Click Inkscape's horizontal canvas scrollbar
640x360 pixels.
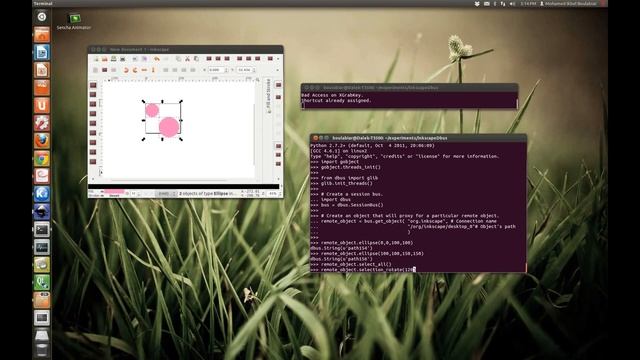coord(168,180)
